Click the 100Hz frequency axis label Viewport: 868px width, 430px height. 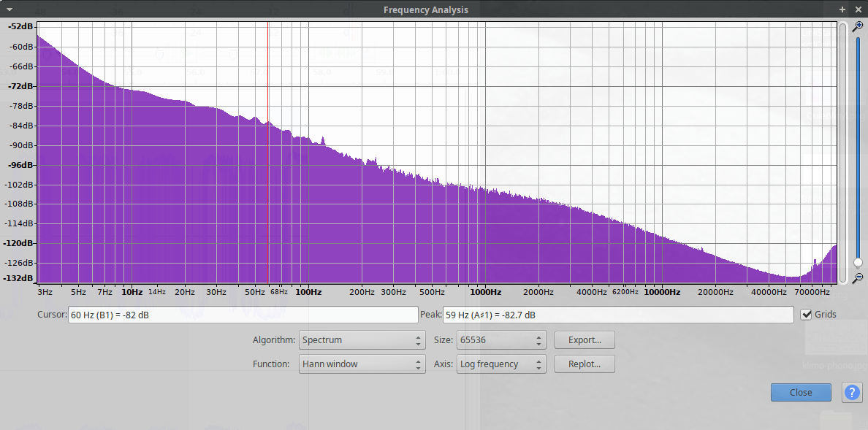(x=308, y=291)
